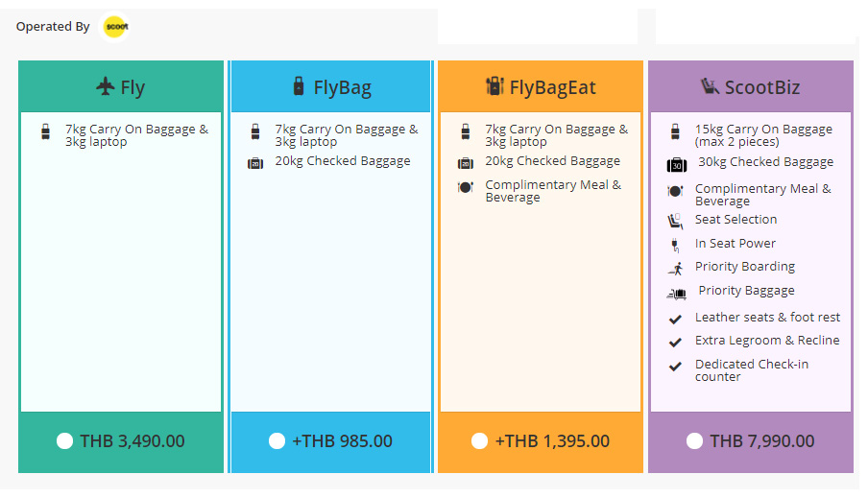Image resolution: width=868 pixels, height=498 pixels.
Task: Click ScootBiz 30kg checked baggage icon
Action: [x=676, y=164]
